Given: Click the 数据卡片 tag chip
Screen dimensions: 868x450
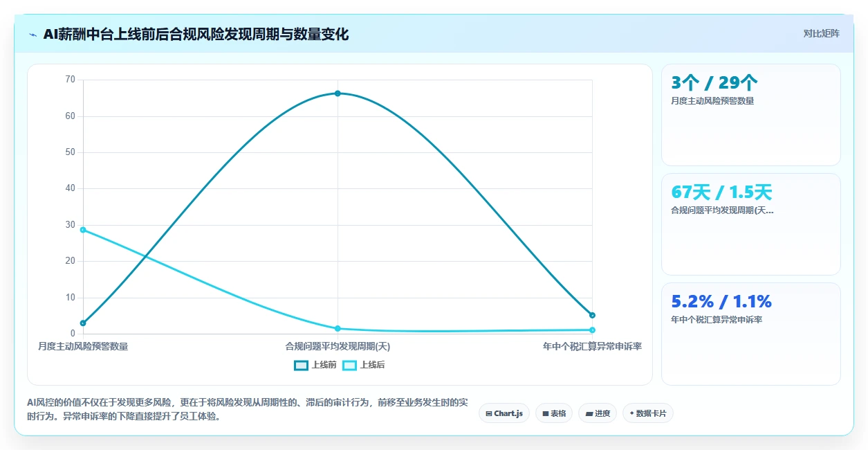Looking at the screenshot, I should [648, 413].
